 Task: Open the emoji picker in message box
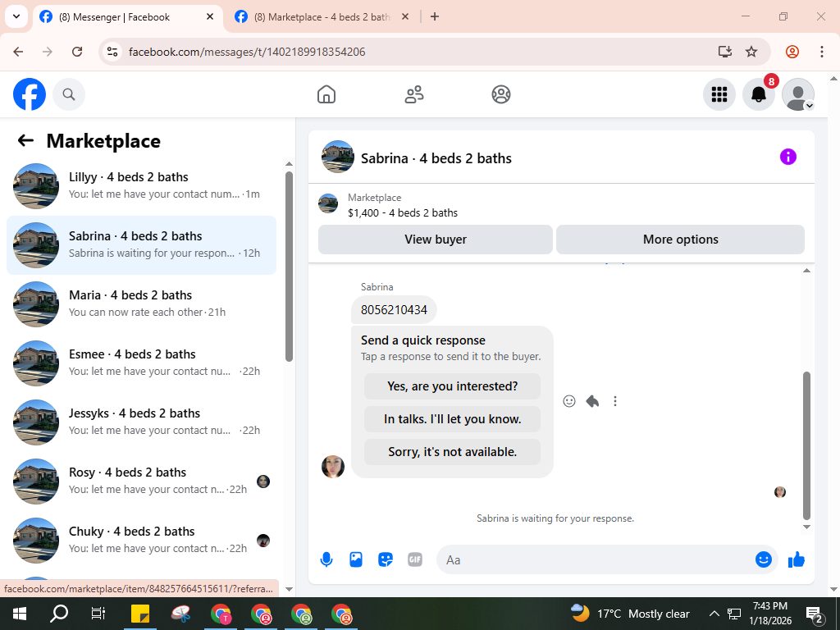(764, 559)
